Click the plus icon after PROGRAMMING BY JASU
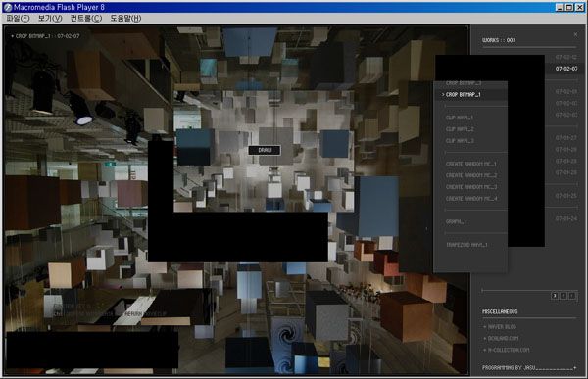 click(575, 368)
